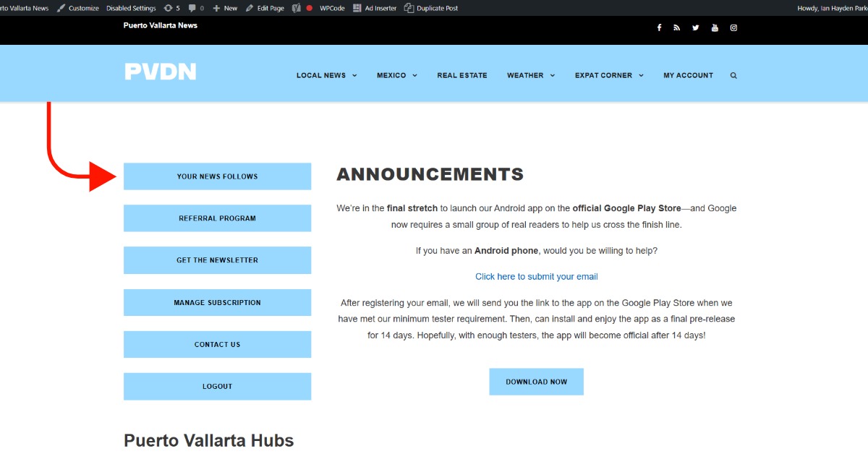This screenshot has height=454, width=868.
Task: Open the Instagram social icon
Action: tap(733, 28)
